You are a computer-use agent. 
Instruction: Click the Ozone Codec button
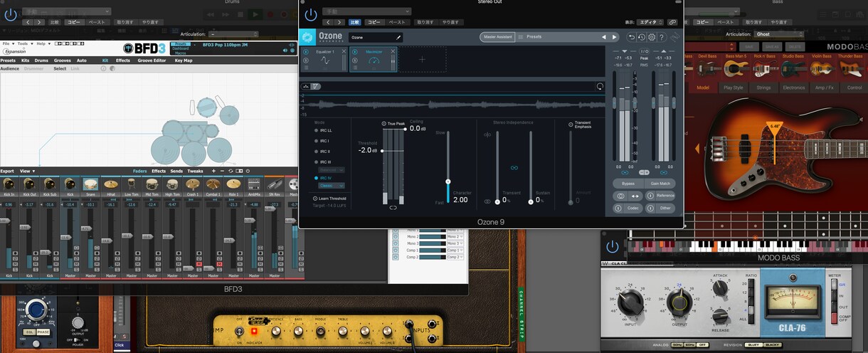tap(628, 209)
